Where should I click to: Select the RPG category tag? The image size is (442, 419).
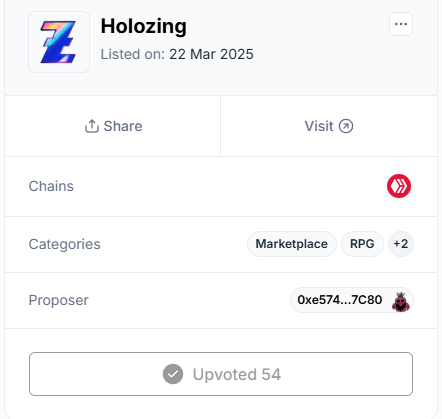tap(362, 244)
